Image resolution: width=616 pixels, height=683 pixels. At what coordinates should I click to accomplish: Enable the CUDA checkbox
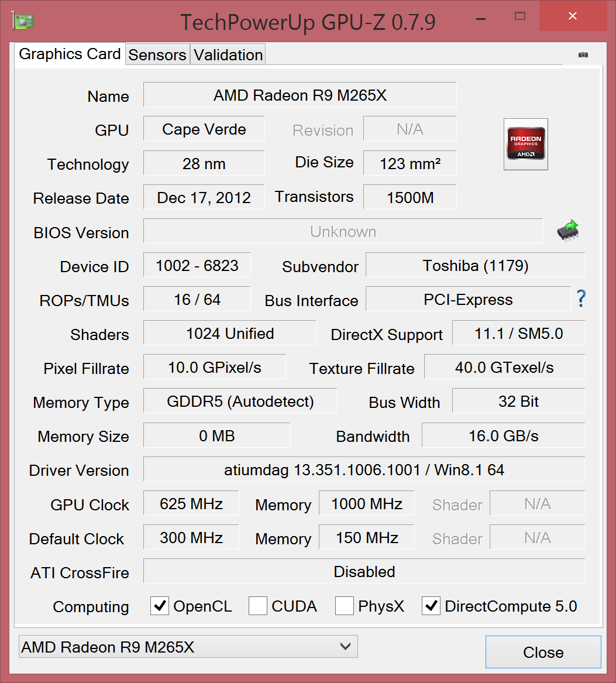click(258, 606)
